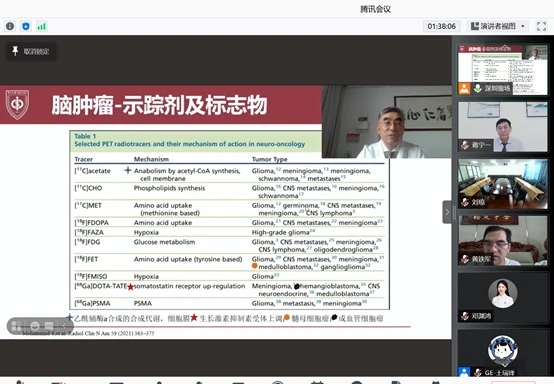The height and width of the screenshot is (384, 554).
Task: Click the muted microphone icon on 刘琼 tile
Action: [465, 202]
